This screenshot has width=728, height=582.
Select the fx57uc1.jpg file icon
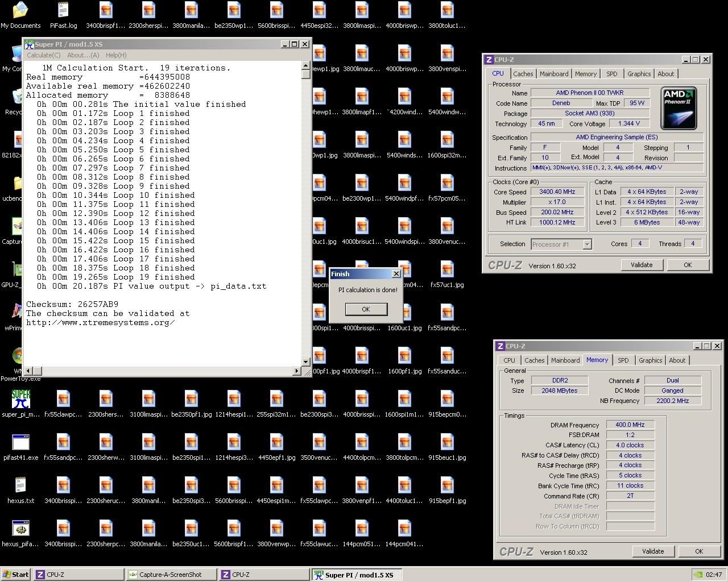point(447,269)
